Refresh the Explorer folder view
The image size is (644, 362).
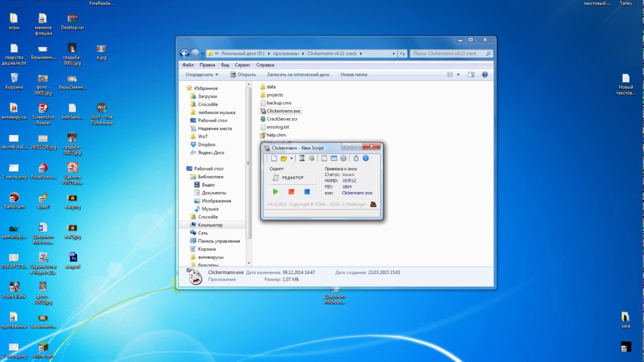[x=402, y=53]
